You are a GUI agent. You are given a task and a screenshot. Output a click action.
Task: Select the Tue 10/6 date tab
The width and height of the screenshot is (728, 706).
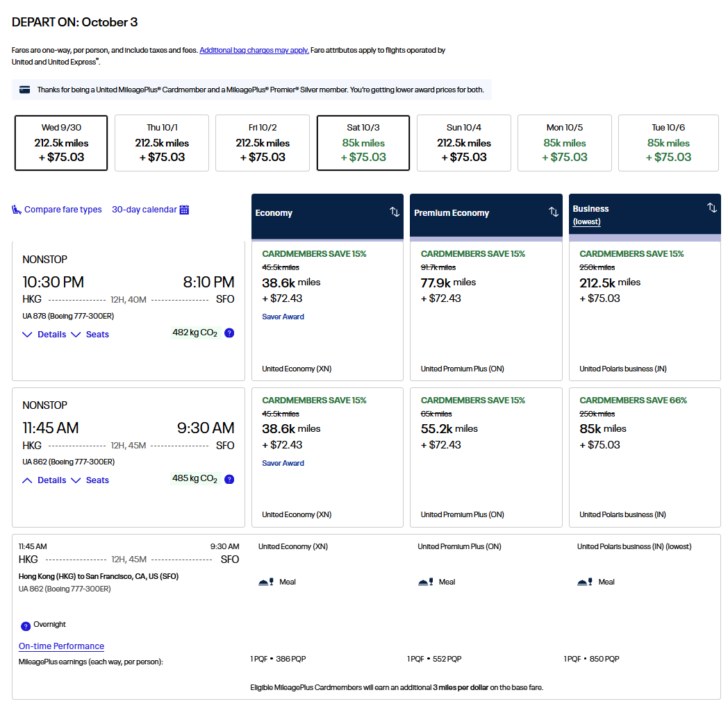click(668, 143)
